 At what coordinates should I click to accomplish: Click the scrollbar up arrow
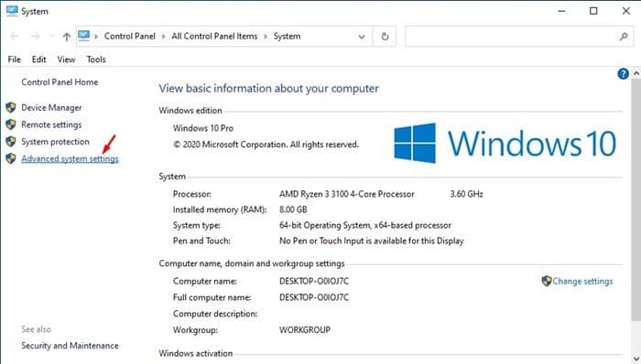(636, 73)
